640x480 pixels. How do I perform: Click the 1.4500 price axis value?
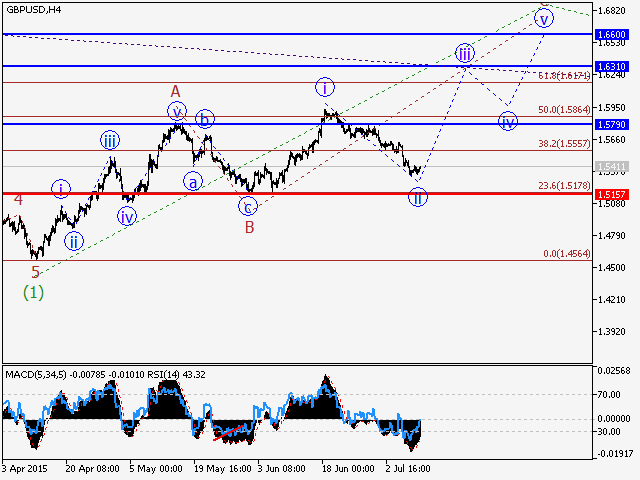(x=611, y=267)
